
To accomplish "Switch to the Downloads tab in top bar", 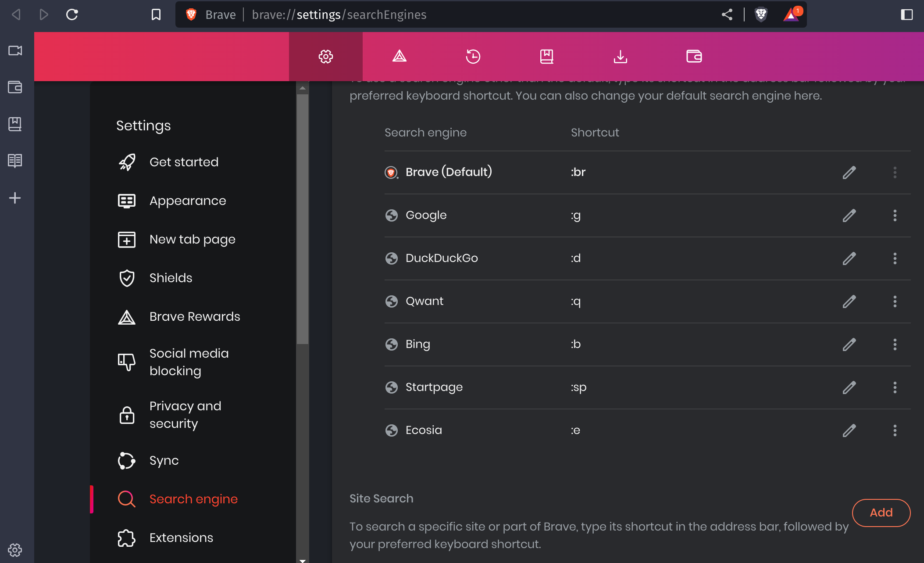I will pyautogui.click(x=621, y=57).
